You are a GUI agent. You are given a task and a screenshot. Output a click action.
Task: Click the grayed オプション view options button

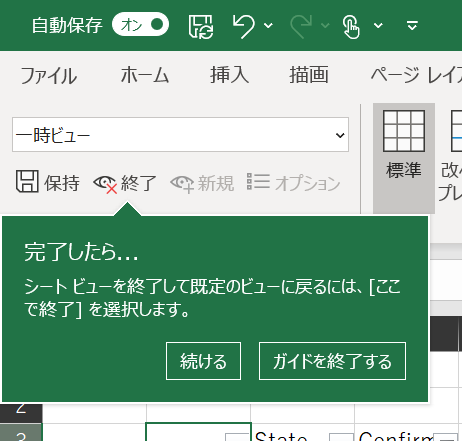[x=293, y=183]
